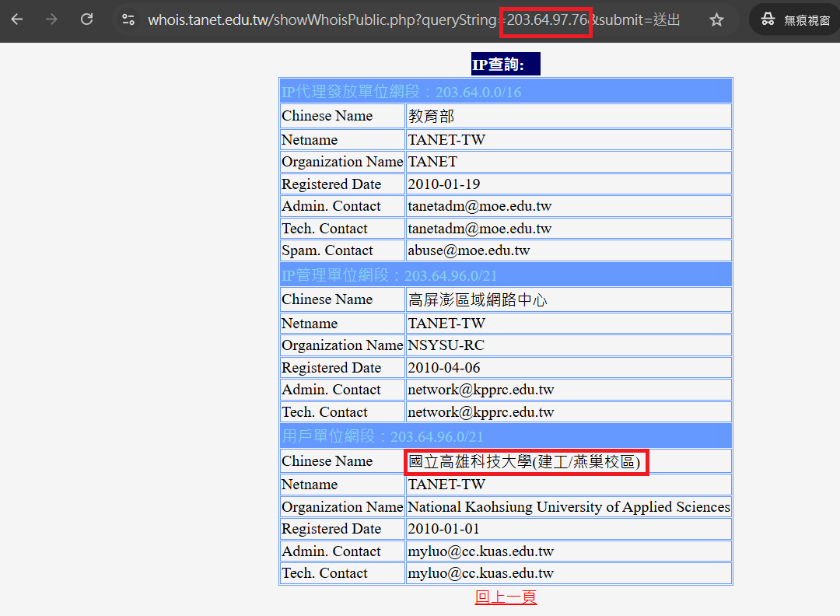840x616 pixels.
Task: Select Admin. Contact 'myluo@cc.kuas.edu.tw'
Action: point(569,551)
